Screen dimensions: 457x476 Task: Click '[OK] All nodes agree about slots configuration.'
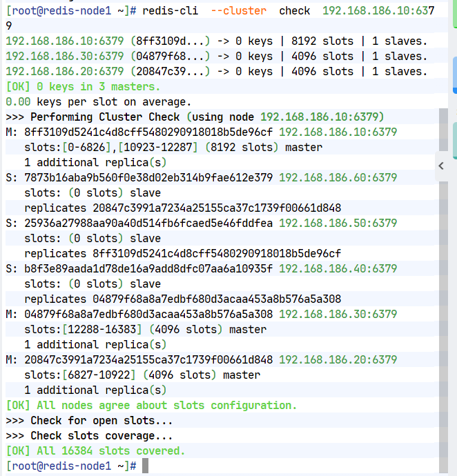(151, 406)
